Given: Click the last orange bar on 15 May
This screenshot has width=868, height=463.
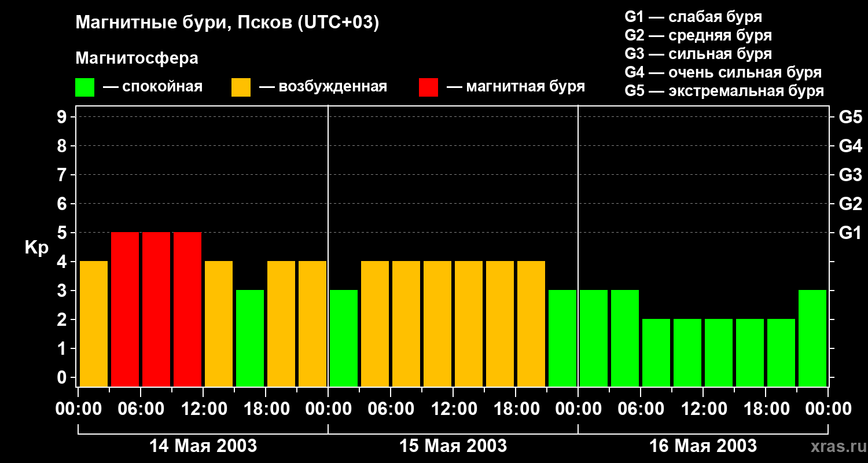Looking at the screenshot, I should tap(531, 324).
